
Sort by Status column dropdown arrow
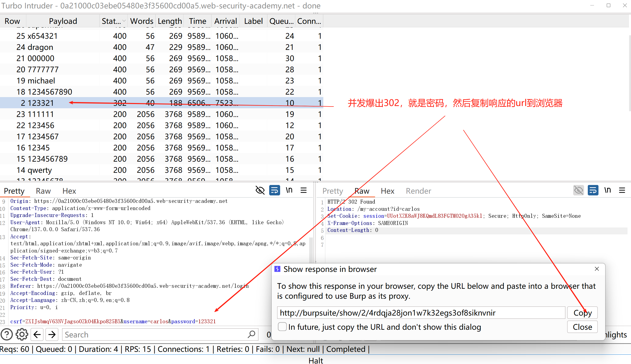(124, 21)
